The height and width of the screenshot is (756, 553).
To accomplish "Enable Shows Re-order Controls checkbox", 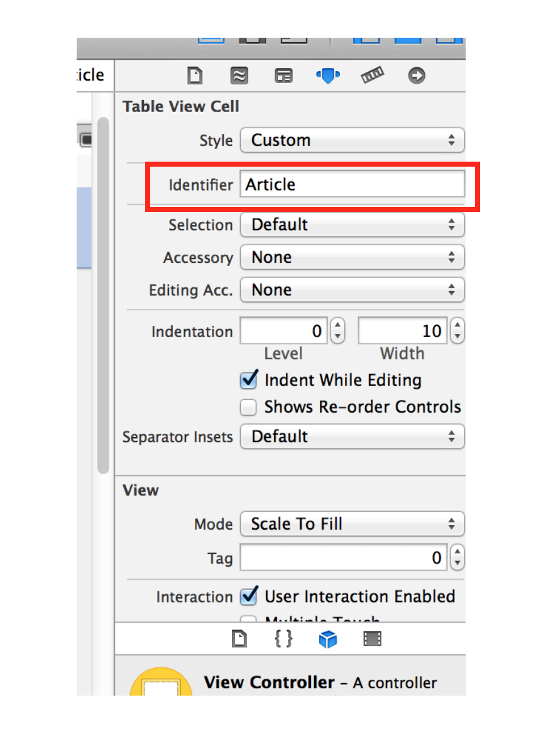I will [x=249, y=408].
